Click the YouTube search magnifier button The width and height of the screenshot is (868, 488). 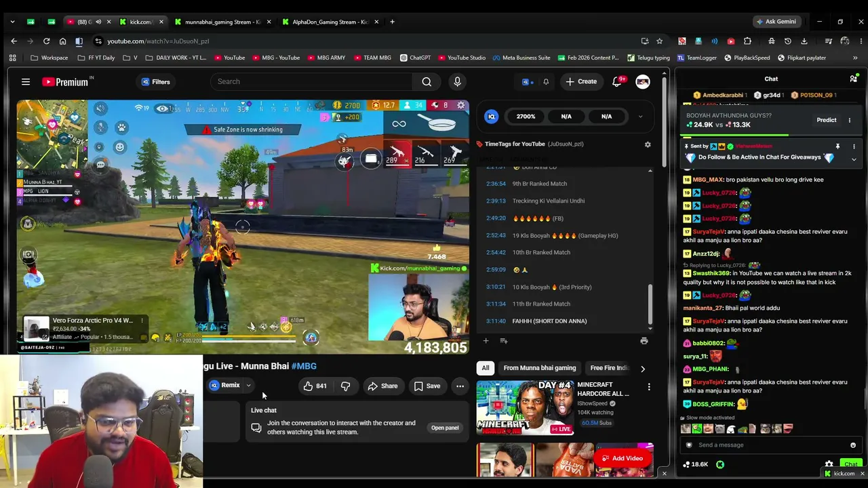pos(427,82)
